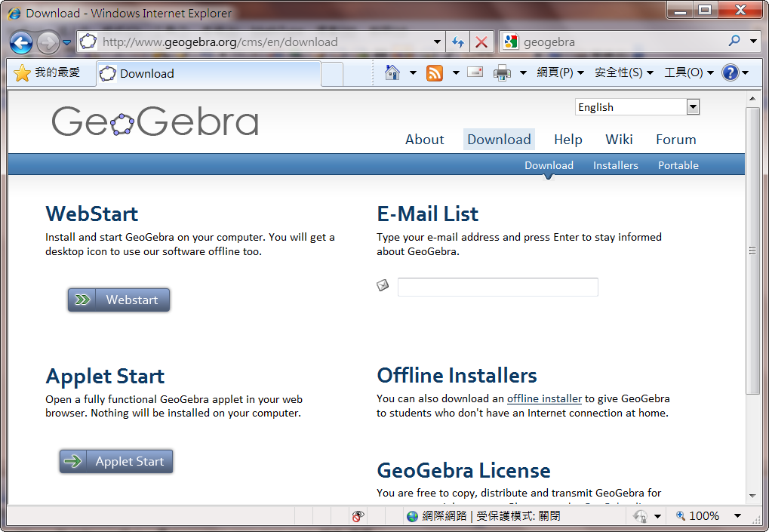The width and height of the screenshot is (769, 532).
Task: Click the Home toolbar icon
Action: tap(392, 72)
